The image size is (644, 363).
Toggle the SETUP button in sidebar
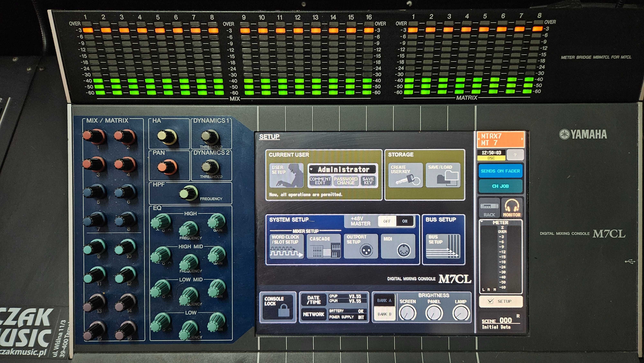[x=501, y=301]
